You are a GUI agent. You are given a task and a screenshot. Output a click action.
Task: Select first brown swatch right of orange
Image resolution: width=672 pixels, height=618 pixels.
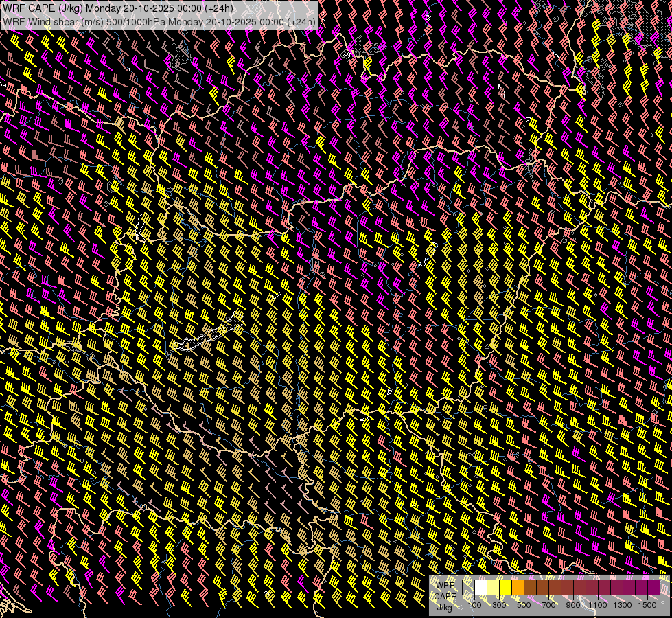(x=531, y=588)
